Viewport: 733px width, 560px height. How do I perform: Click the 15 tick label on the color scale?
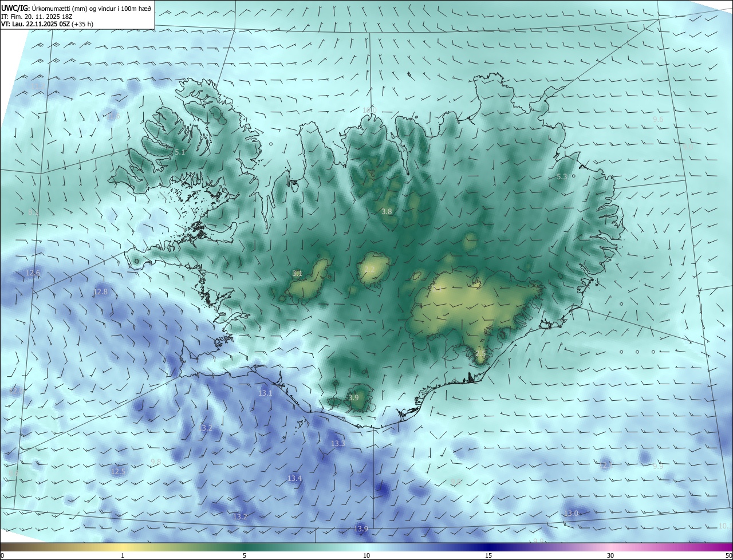tap(488, 555)
